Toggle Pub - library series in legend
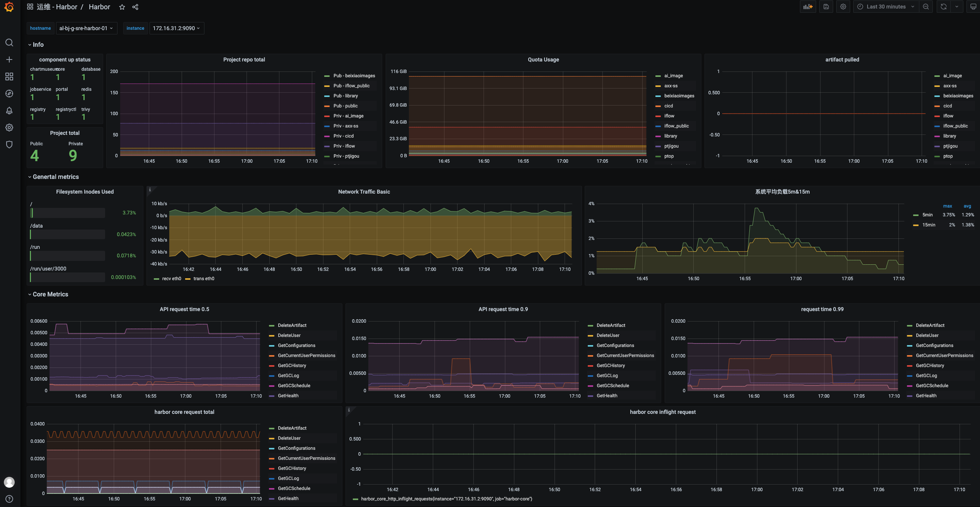This screenshot has height=507, width=980. click(x=345, y=96)
